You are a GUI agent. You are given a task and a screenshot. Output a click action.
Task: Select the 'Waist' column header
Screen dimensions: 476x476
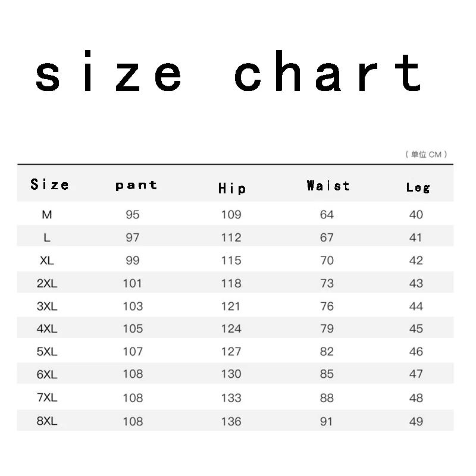(328, 186)
